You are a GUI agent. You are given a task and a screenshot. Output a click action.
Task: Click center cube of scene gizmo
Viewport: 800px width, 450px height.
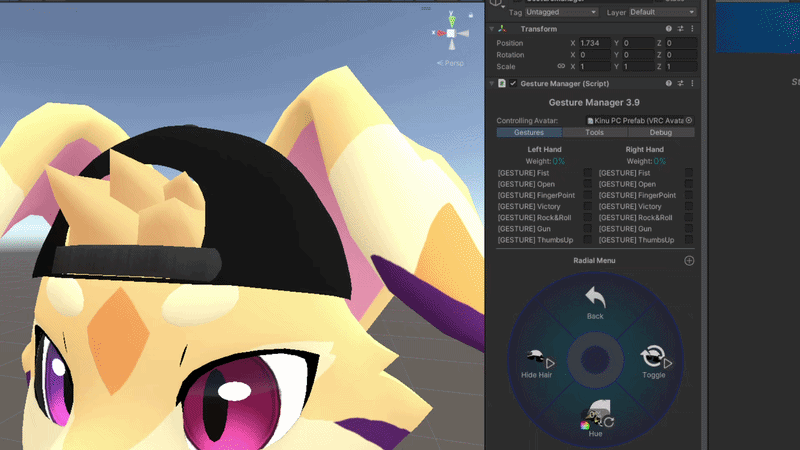click(451, 33)
